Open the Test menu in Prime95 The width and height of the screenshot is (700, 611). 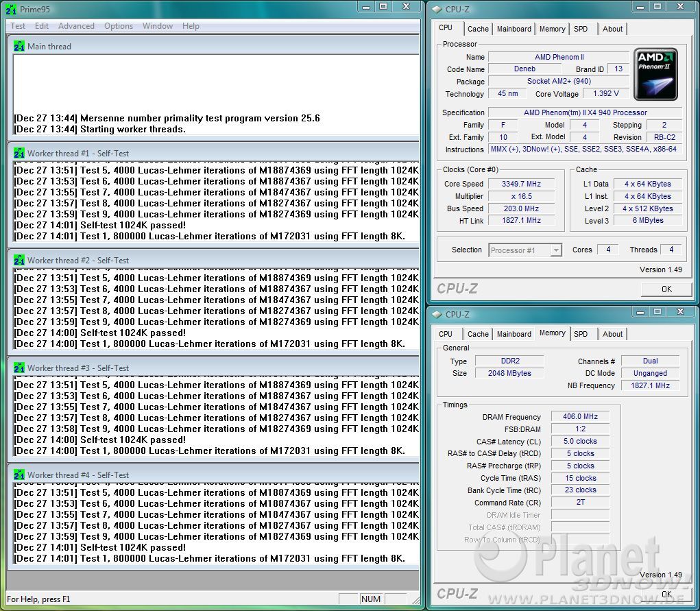tap(18, 26)
